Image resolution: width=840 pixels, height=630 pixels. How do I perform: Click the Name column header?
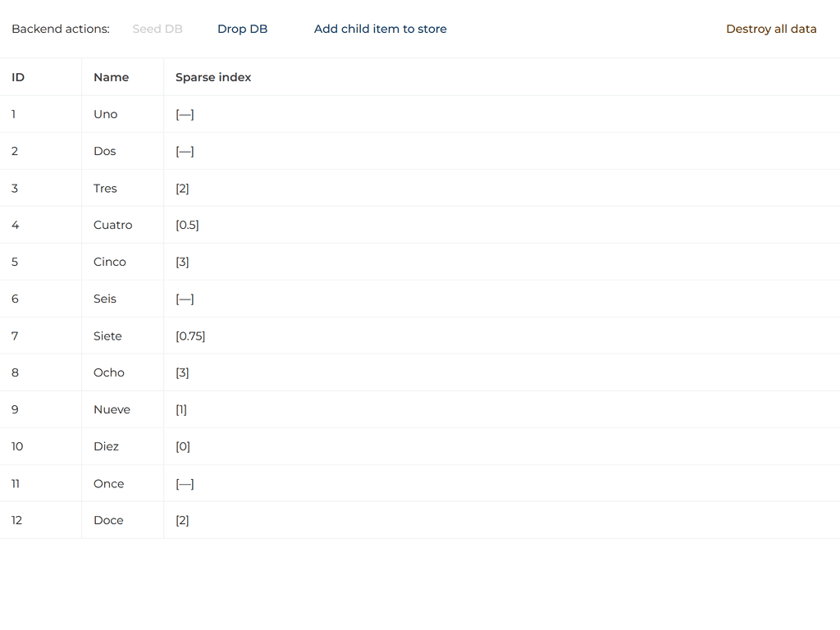[112, 76]
